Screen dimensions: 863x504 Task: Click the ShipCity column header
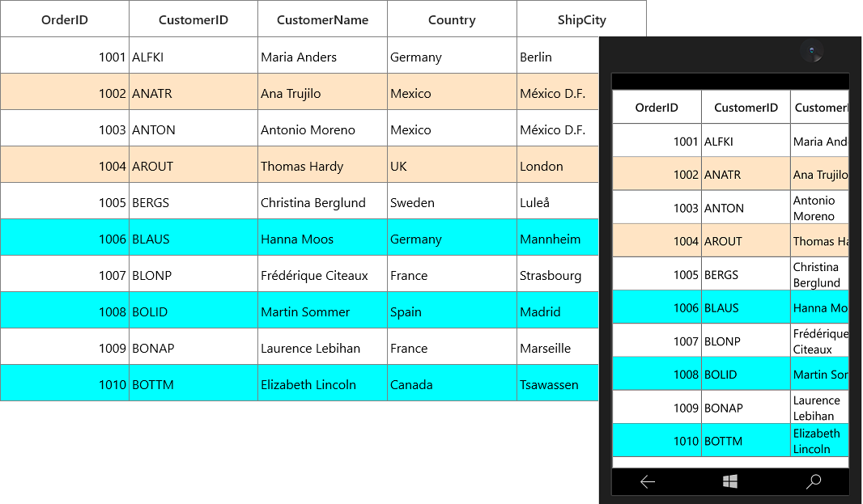click(x=582, y=19)
